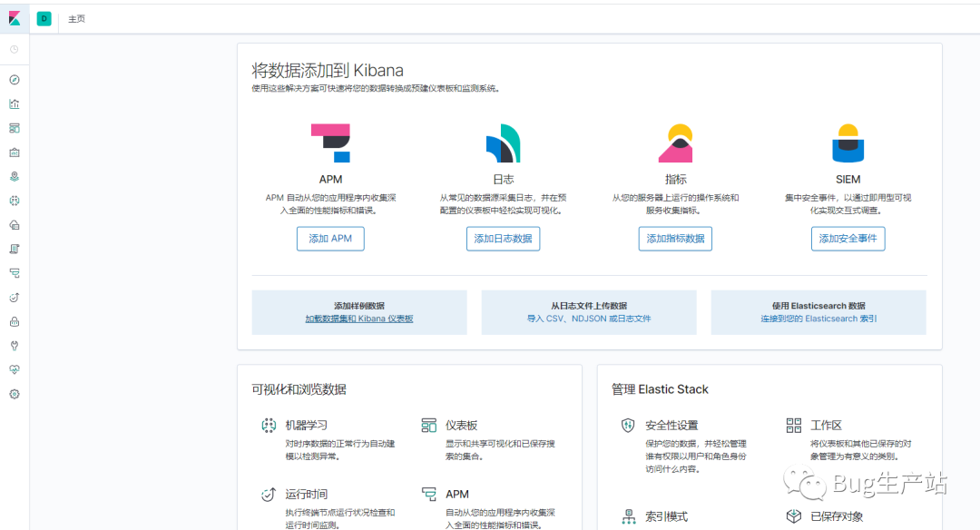This screenshot has width=980, height=530.
Task: Open the space selector avatar "D"
Action: (44, 19)
